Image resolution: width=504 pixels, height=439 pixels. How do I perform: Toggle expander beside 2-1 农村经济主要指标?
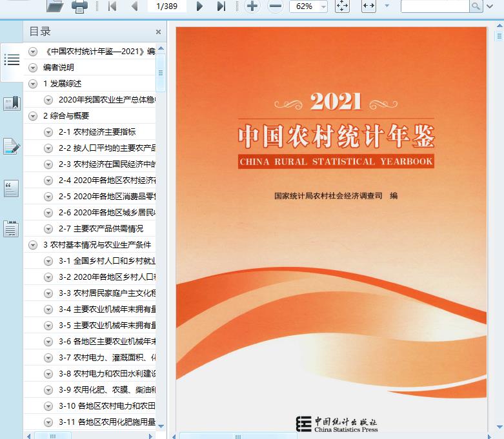click(x=48, y=132)
